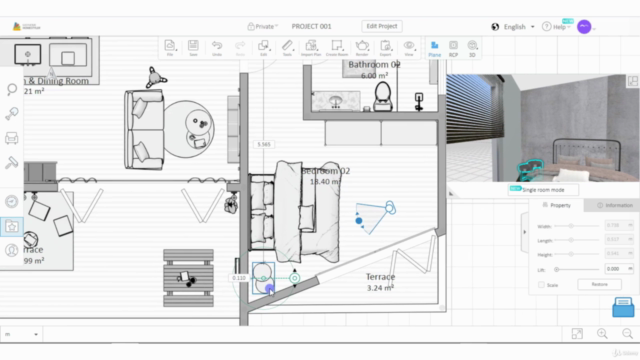Open the Export clipboard icon
This screenshot has height=360, width=640.
(385, 48)
